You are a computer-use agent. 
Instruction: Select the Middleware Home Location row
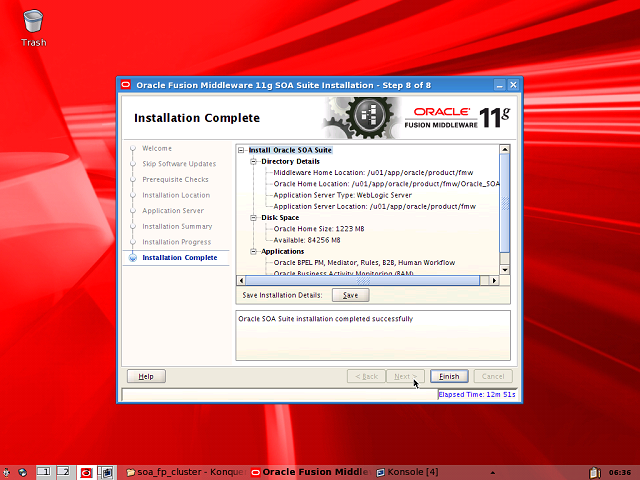pos(373,173)
